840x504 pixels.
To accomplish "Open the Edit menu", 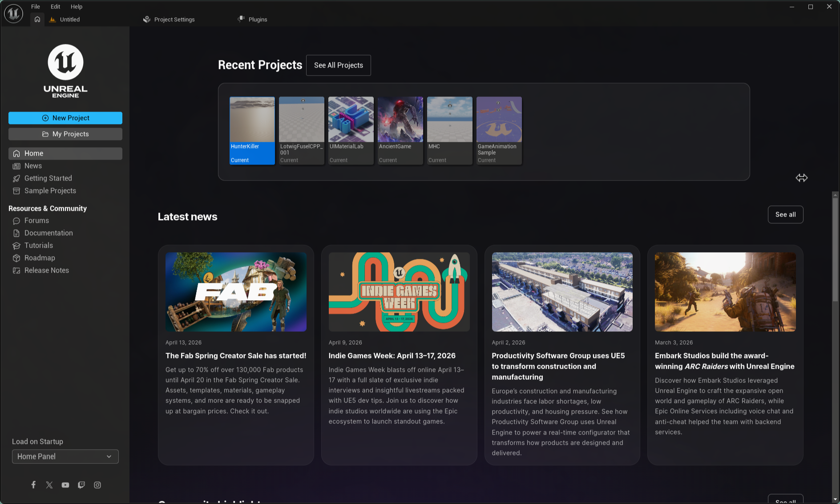I will 55,6.
